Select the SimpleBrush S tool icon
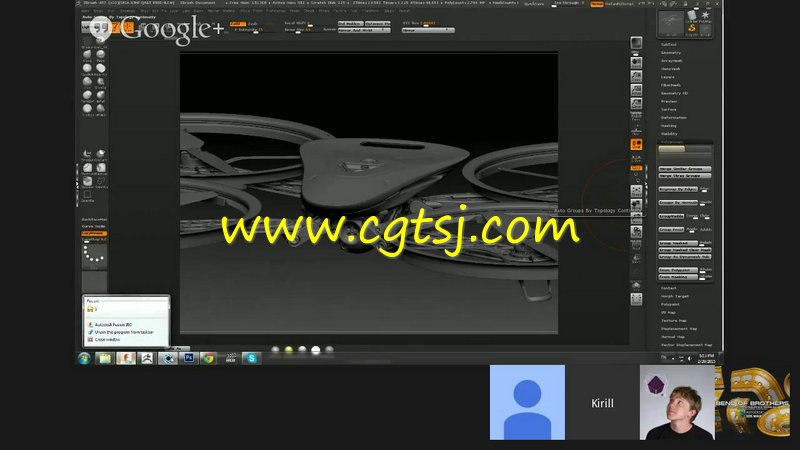 (x=692, y=30)
